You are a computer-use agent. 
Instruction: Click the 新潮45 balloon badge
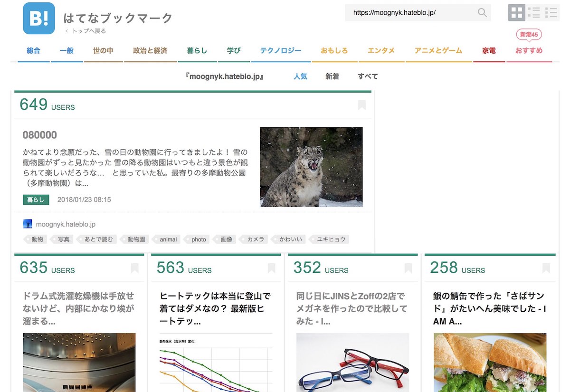click(529, 35)
